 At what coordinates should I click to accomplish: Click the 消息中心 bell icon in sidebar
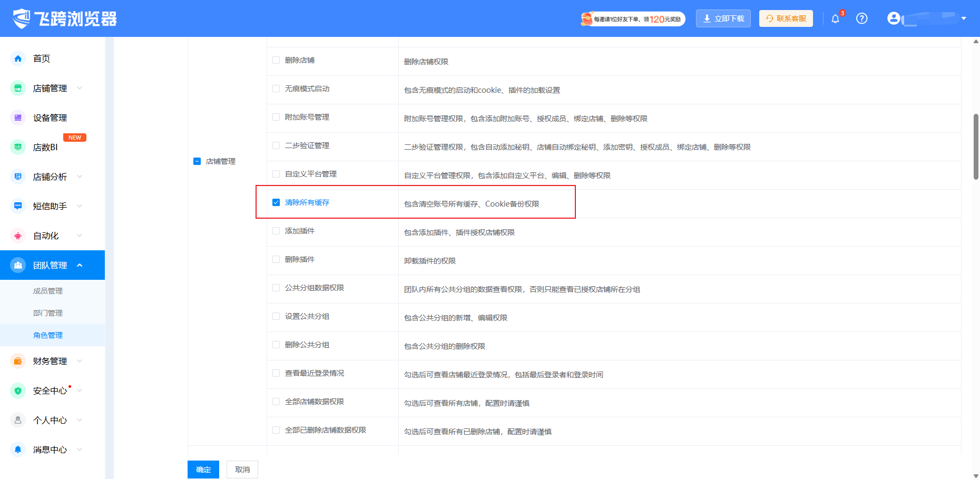[x=18, y=449]
